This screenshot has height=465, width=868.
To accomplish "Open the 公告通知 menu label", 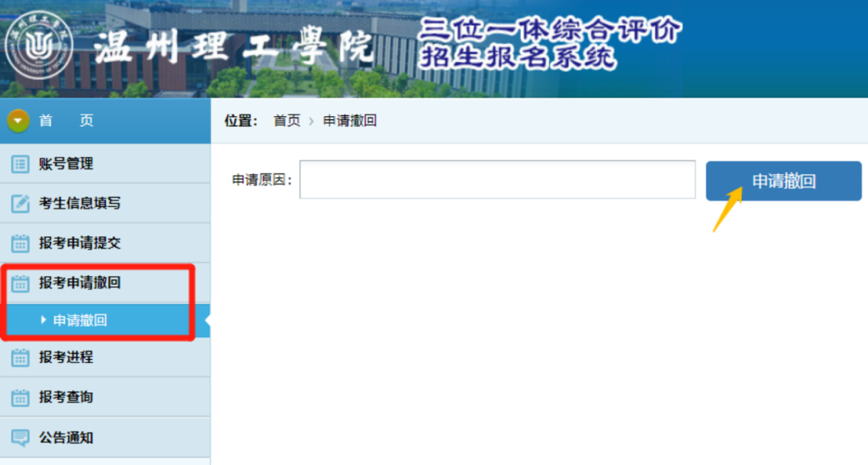I will coord(66,437).
